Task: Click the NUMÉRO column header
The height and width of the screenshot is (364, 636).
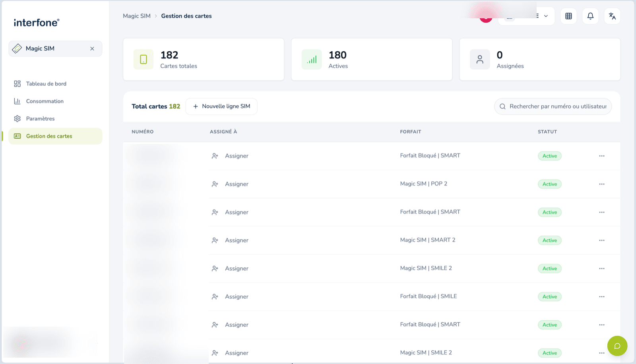Action: point(143,132)
